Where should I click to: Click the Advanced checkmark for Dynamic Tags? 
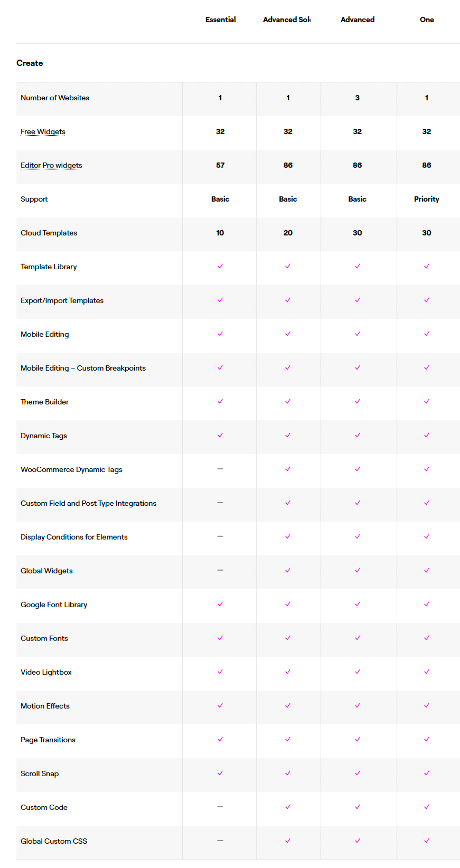(358, 436)
